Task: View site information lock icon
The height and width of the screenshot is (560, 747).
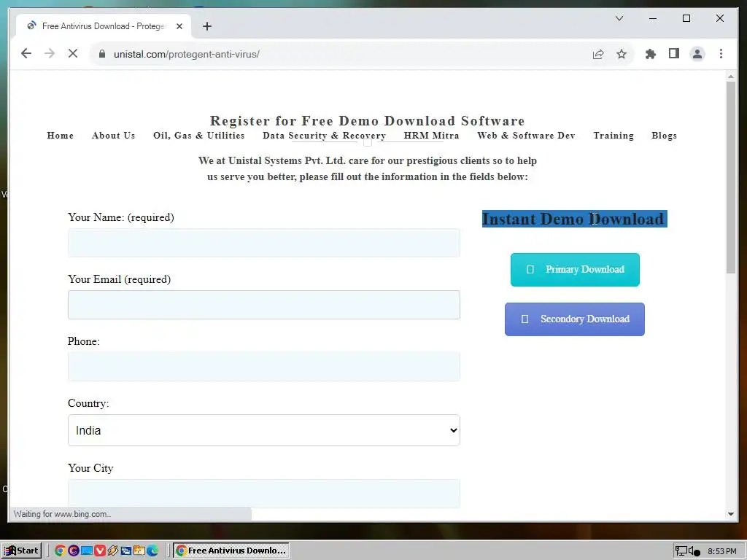Action: (x=101, y=54)
